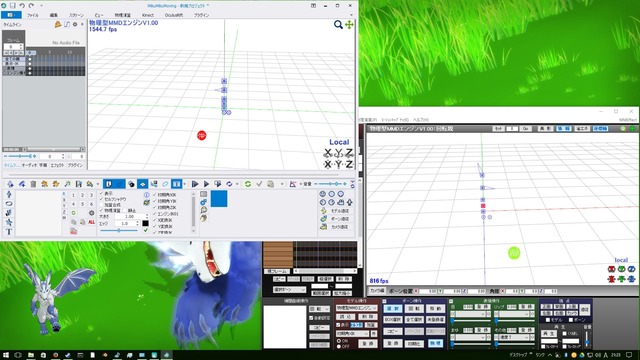Click the blue Z rotation axis icon in MikuMikuDance
Screen dimensions: 640x360
click(631, 269)
